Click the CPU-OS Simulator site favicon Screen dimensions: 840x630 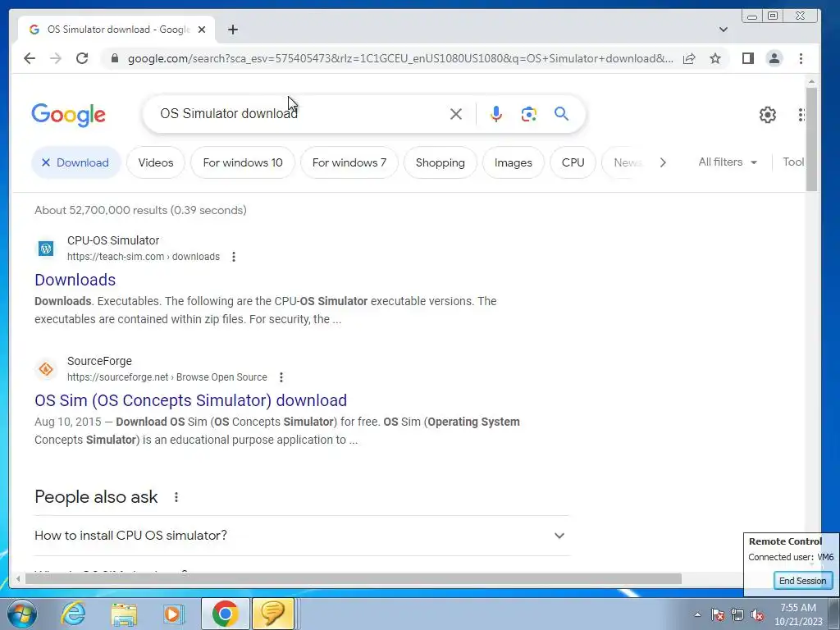pos(46,249)
